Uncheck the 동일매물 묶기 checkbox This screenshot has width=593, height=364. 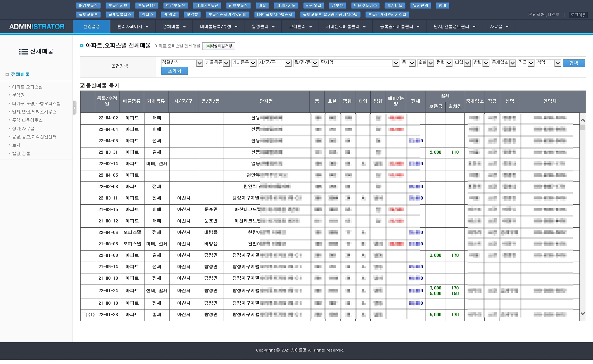click(x=82, y=86)
